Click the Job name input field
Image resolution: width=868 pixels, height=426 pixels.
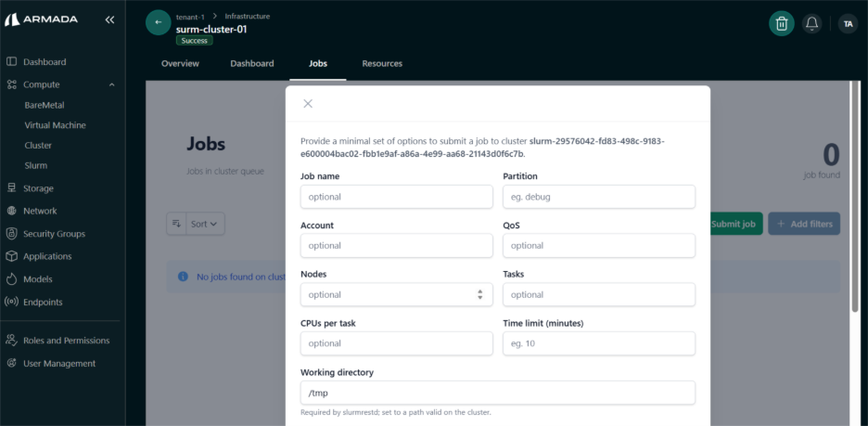[396, 197]
